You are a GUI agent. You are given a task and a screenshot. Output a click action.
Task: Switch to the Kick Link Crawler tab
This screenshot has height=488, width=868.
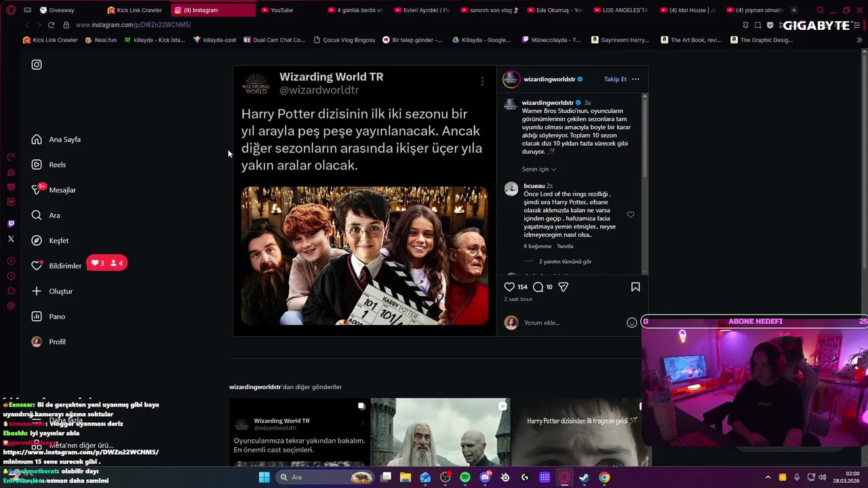(x=134, y=10)
